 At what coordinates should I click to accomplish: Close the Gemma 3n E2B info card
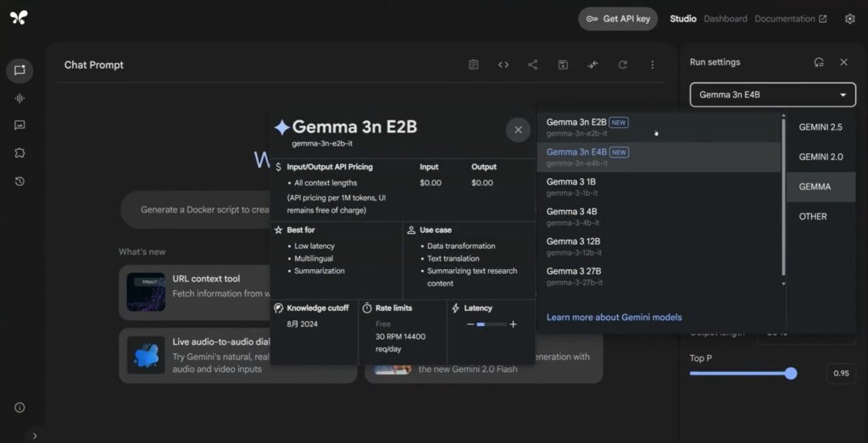[518, 130]
